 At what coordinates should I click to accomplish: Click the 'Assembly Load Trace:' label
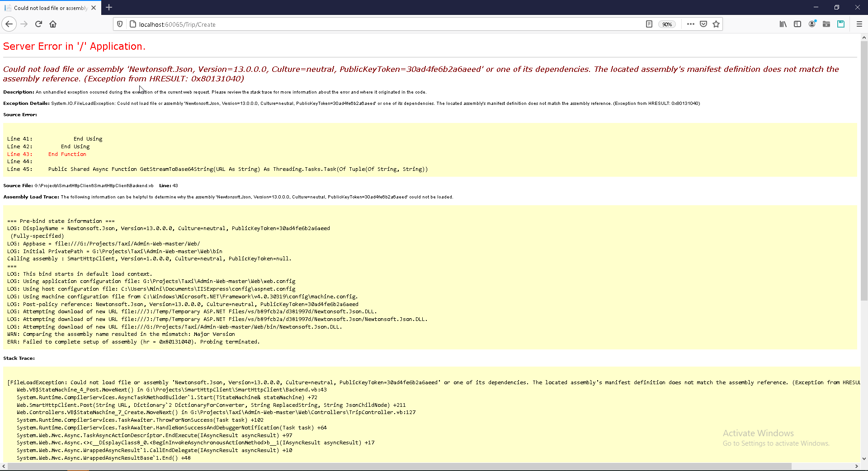coord(31,197)
